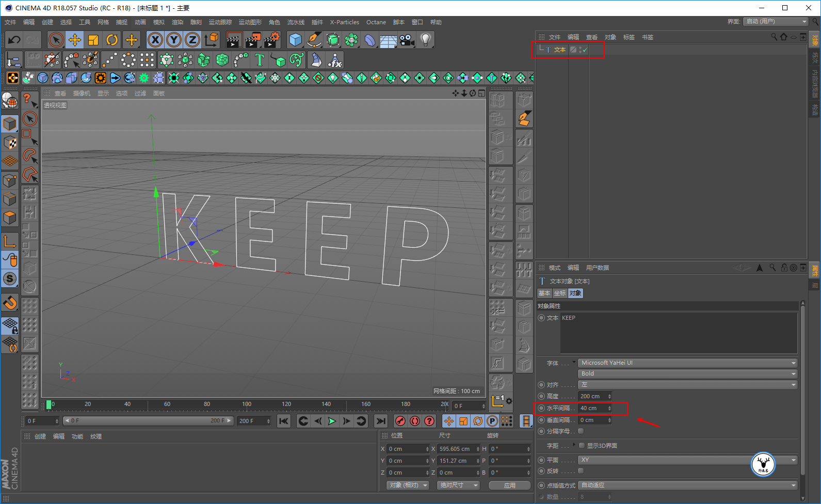
Task: Switch to the 坐标 tab
Action: coord(560,293)
